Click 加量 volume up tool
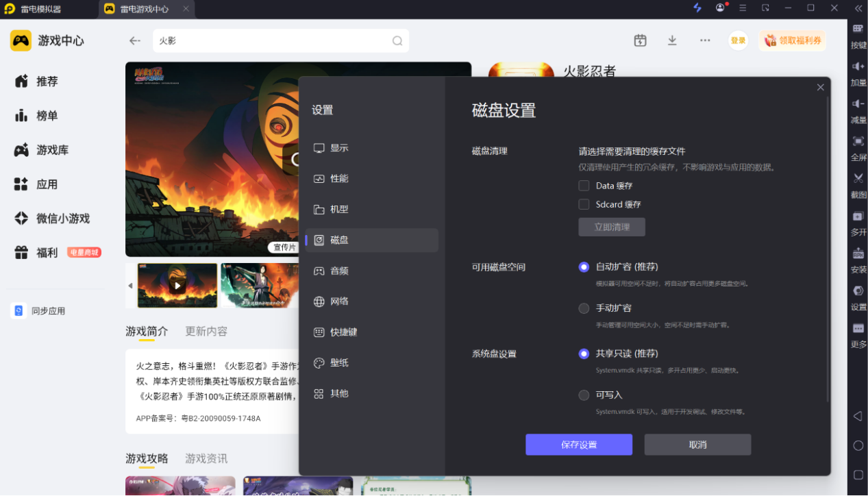868x496 pixels. [x=858, y=73]
